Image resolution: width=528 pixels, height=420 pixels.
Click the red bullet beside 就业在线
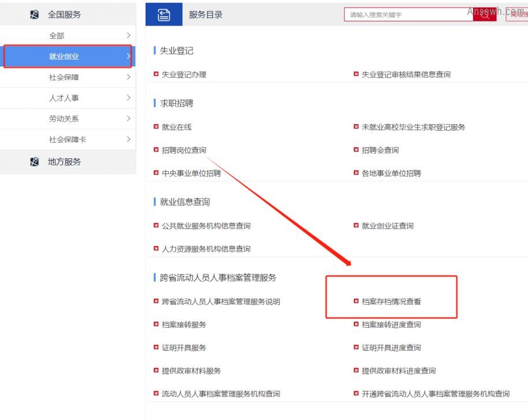point(156,127)
